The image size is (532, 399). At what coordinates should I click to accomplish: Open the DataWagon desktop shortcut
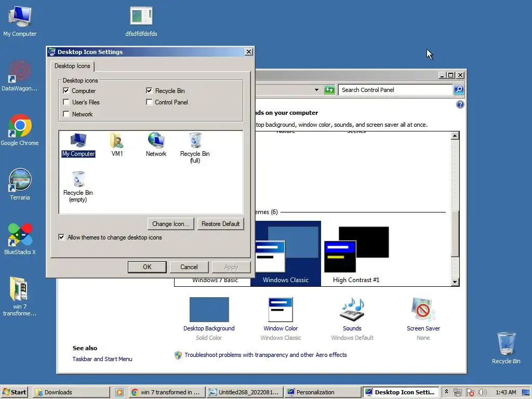[x=19, y=76]
